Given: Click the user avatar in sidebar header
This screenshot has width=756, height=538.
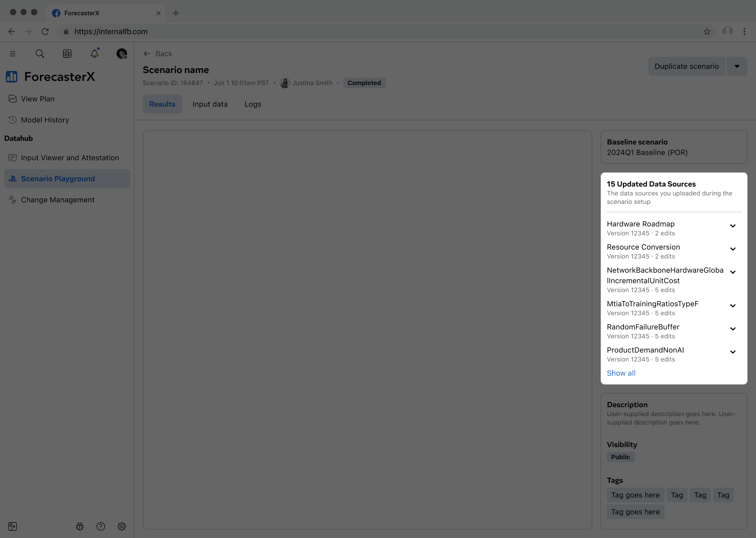Looking at the screenshot, I should click(x=122, y=54).
